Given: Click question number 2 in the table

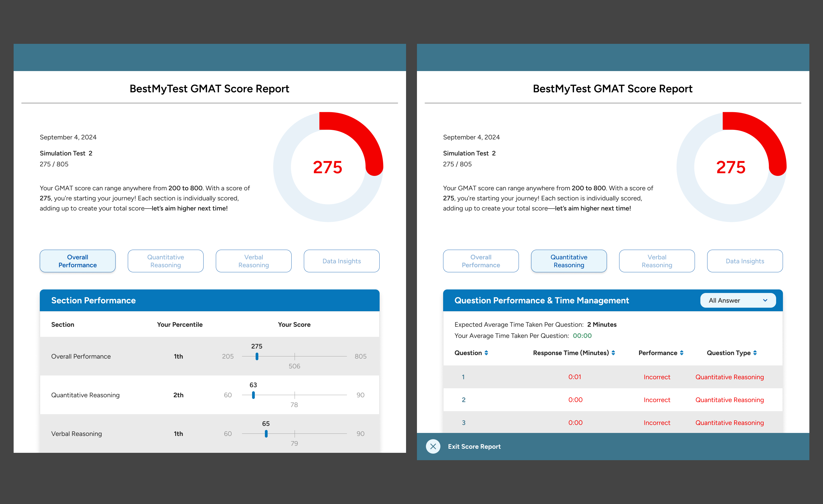Looking at the screenshot, I should [464, 400].
